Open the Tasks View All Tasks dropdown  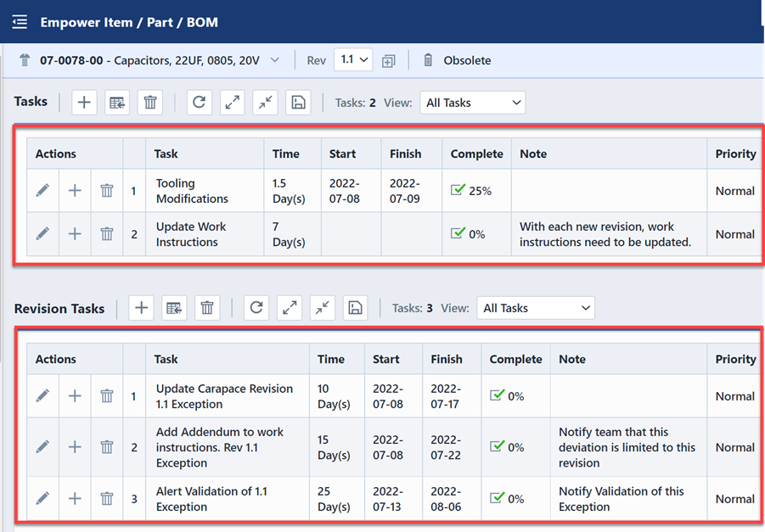[x=473, y=103]
